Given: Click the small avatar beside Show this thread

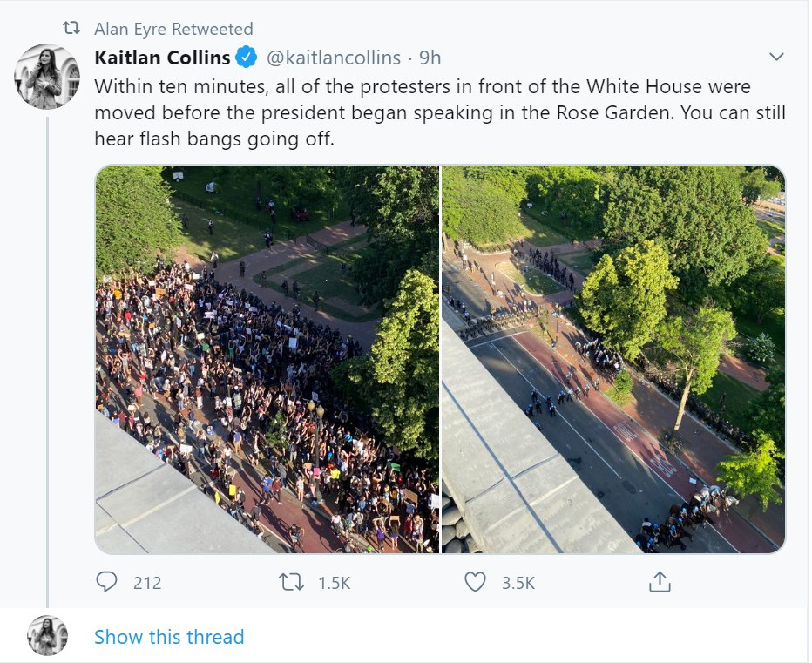Looking at the screenshot, I should (47, 636).
